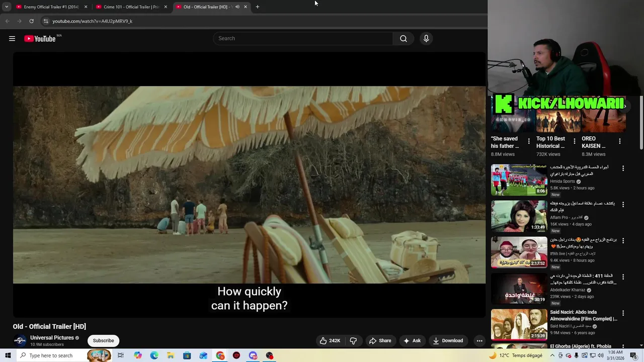Click the video player showing the beach umbrella

(249, 185)
